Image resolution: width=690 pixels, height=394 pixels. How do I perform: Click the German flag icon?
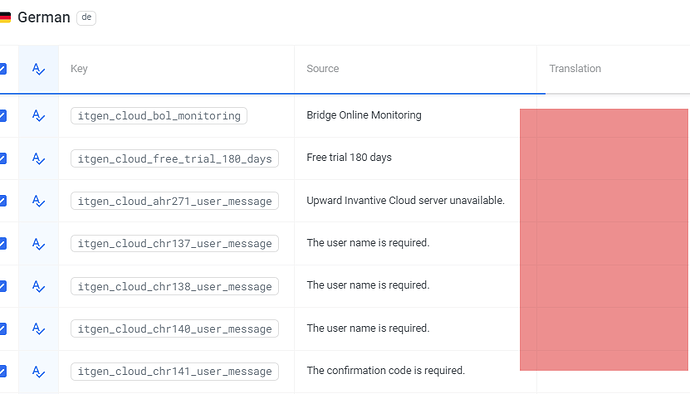(x=5, y=18)
